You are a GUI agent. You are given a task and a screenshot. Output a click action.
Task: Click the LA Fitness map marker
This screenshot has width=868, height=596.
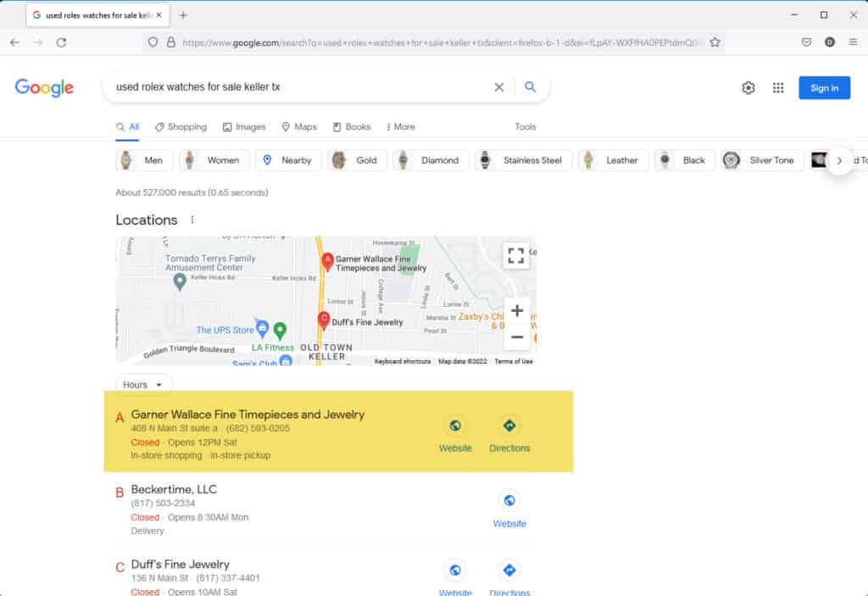click(x=280, y=331)
